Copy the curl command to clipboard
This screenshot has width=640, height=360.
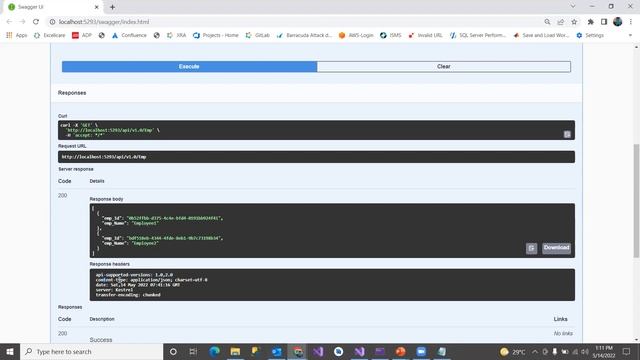(567, 134)
